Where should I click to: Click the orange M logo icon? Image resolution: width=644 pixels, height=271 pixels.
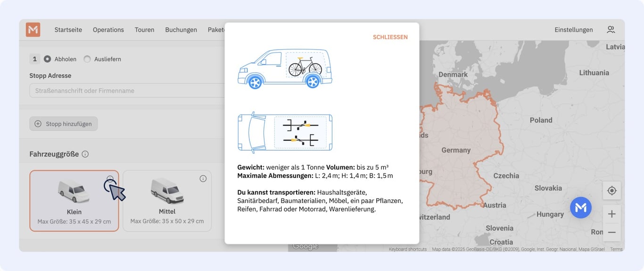33,30
